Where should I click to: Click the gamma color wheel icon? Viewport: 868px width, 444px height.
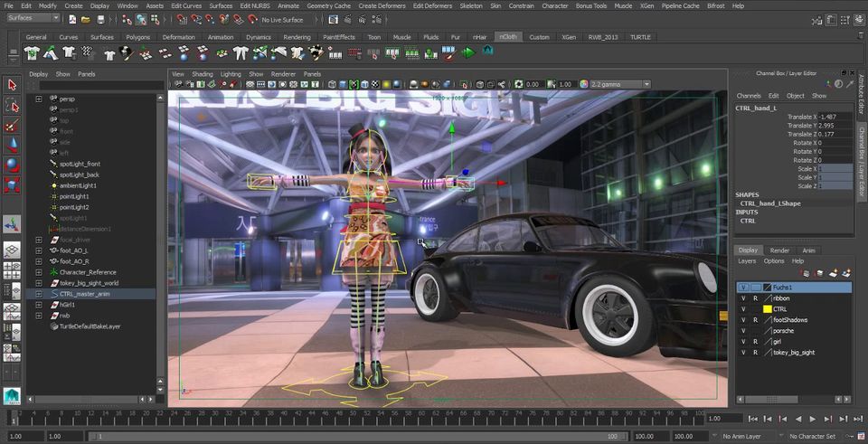coord(583,84)
